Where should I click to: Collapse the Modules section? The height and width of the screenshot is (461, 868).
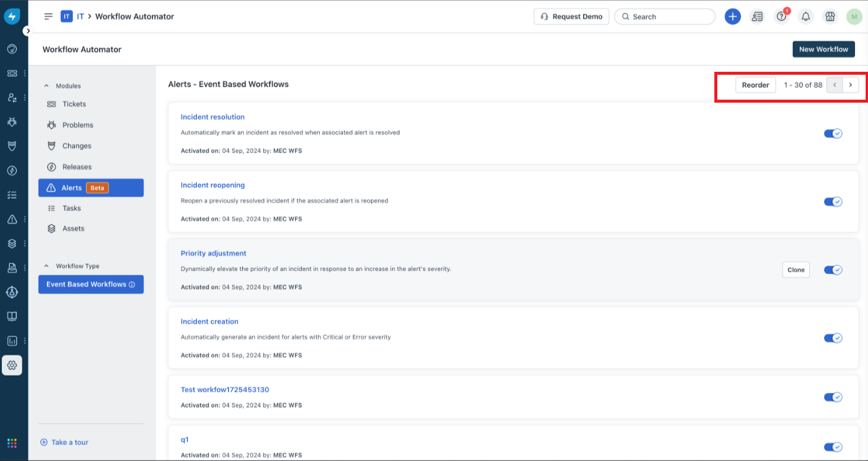click(47, 86)
